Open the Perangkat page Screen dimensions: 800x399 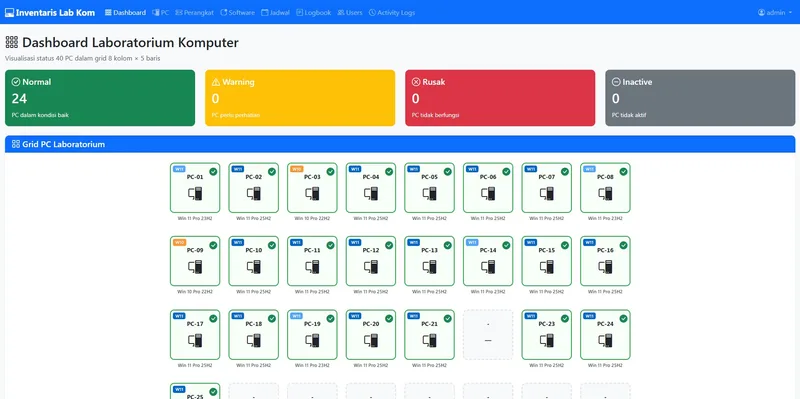(x=194, y=13)
